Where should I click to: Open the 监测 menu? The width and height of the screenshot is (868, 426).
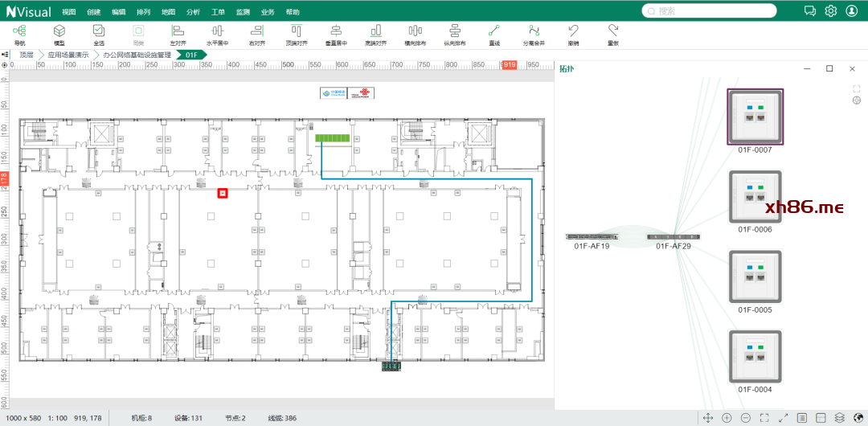click(x=243, y=12)
